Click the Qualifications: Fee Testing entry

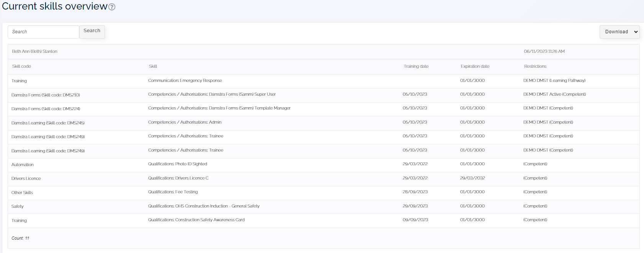tap(173, 192)
